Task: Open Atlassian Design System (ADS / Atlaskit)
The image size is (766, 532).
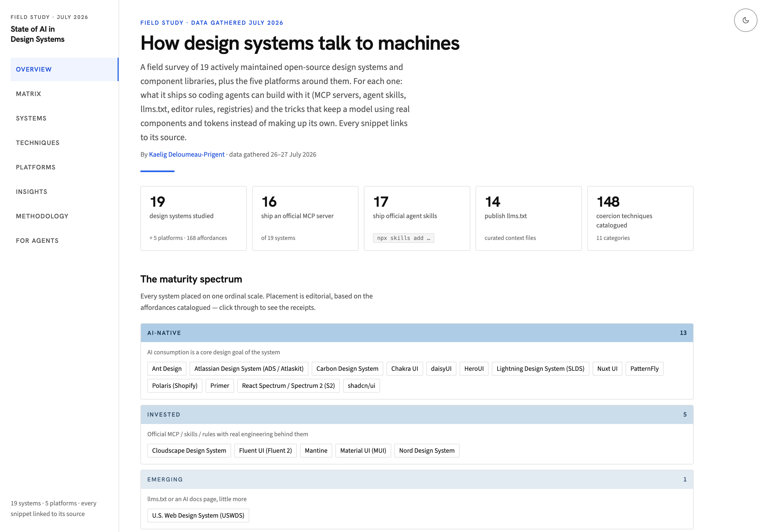Action: [x=249, y=369]
